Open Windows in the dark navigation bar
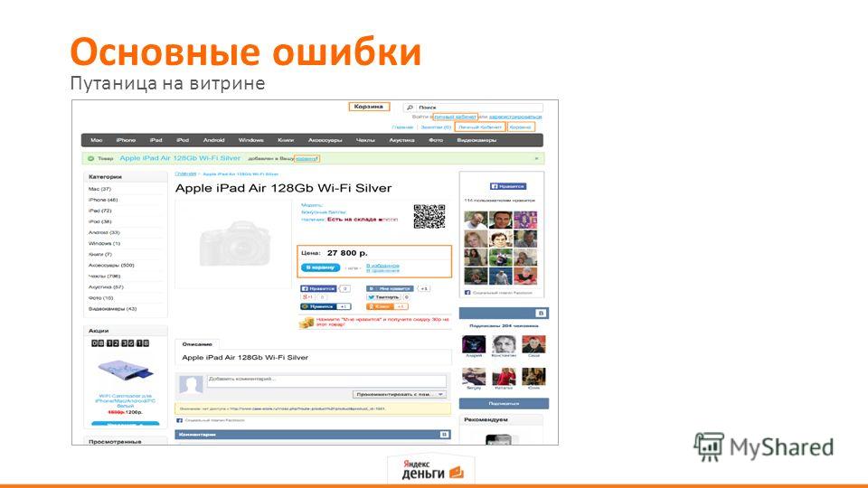The height and width of the screenshot is (488, 868). tap(250, 141)
